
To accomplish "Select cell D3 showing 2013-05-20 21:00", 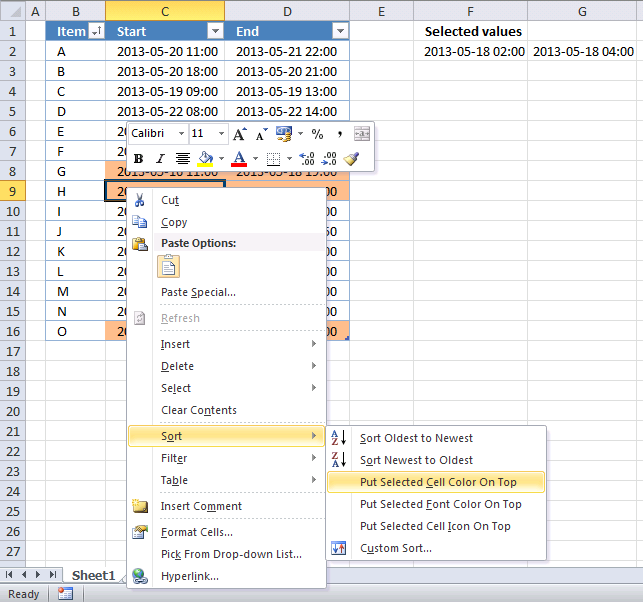I will [287, 71].
